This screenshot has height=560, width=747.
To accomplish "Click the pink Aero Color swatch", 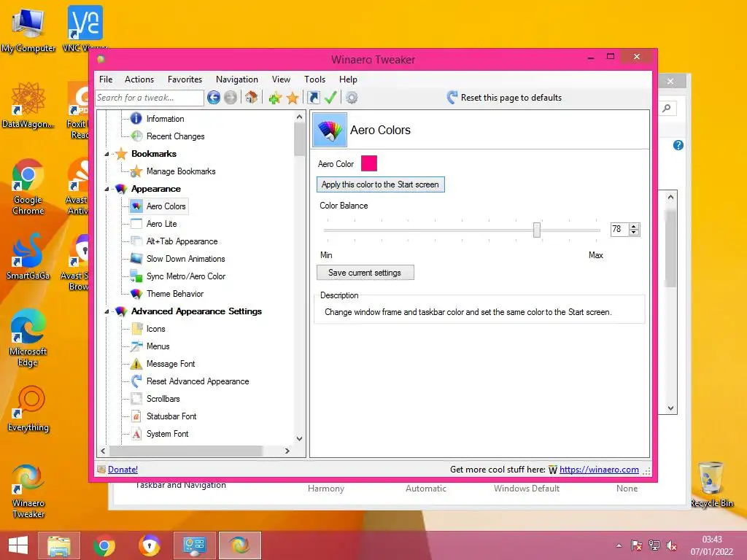I will coord(369,163).
